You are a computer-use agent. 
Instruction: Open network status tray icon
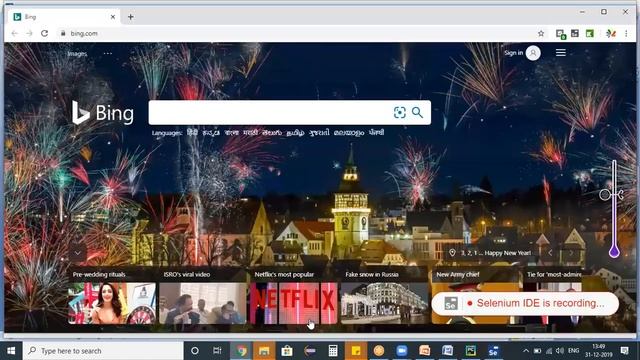549,351
